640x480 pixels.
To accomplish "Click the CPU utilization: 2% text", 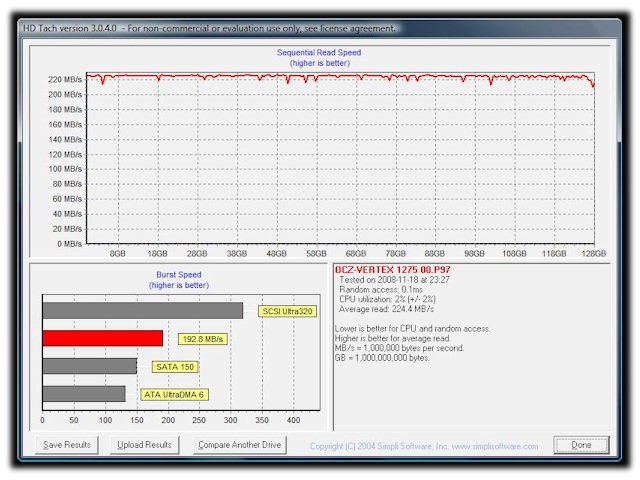I will (x=387, y=299).
